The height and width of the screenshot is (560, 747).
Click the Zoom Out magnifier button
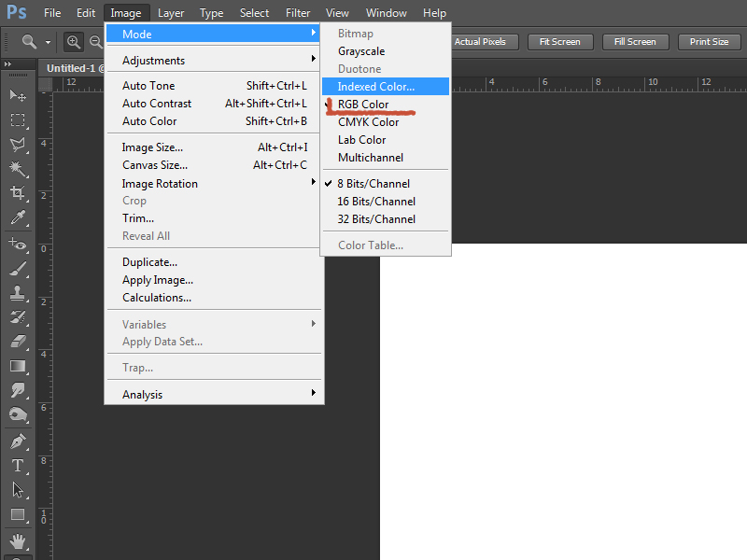coord(96,42)
